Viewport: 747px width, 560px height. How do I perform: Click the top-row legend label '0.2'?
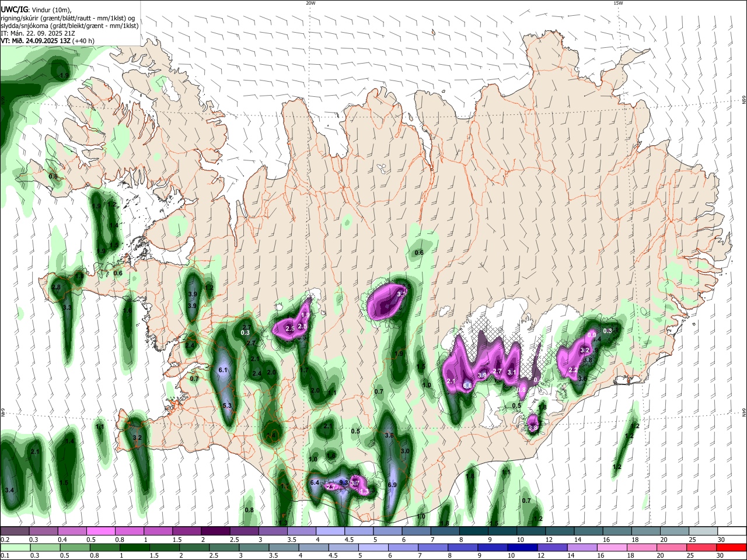click(5, 540)
